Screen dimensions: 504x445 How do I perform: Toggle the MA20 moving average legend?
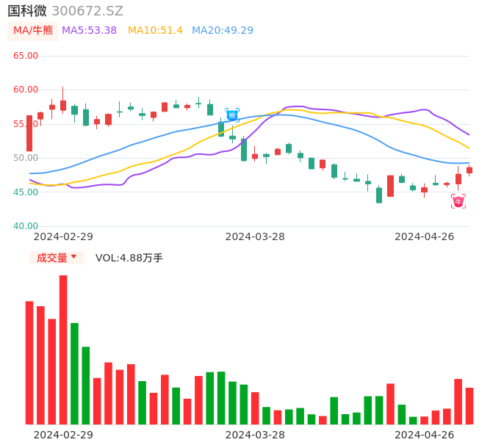pos(222,31)
